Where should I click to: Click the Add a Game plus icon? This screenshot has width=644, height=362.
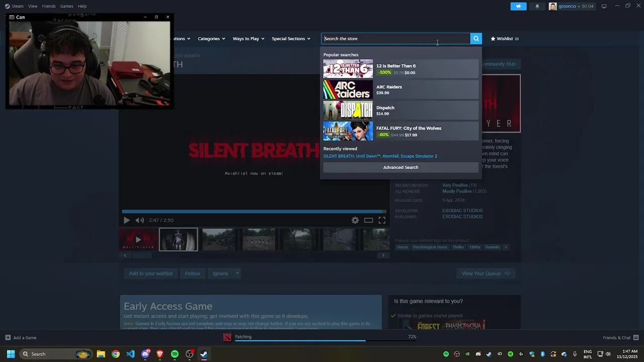point(8,337)
